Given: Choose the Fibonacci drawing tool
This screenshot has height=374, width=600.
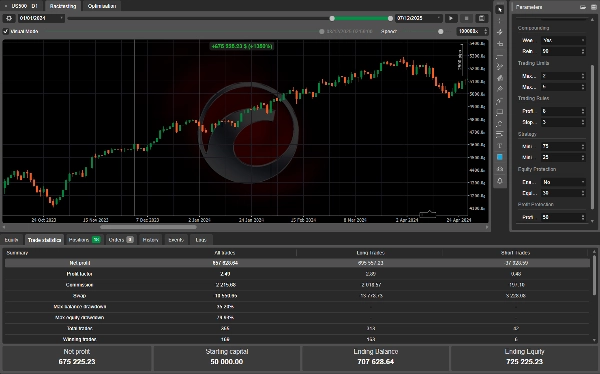Looking at the screenshot, I should pyautogui.click(x=500, y=134).
